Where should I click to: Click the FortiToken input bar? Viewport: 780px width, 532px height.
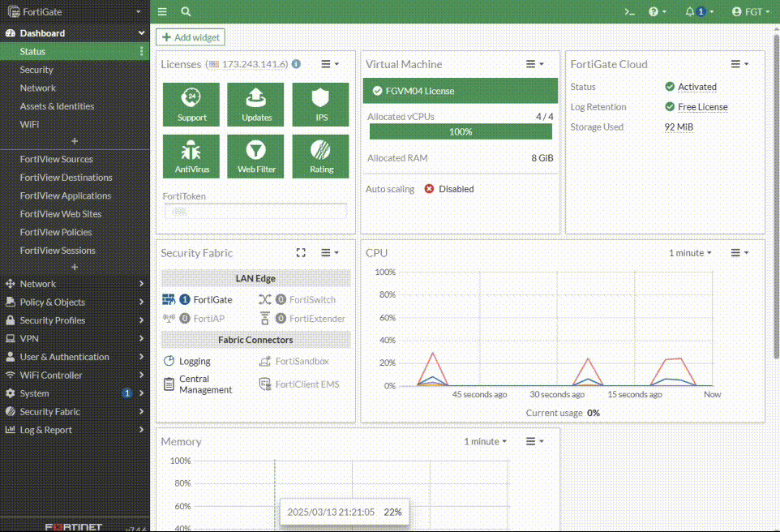pyautogui.click(x=255, y=211)
